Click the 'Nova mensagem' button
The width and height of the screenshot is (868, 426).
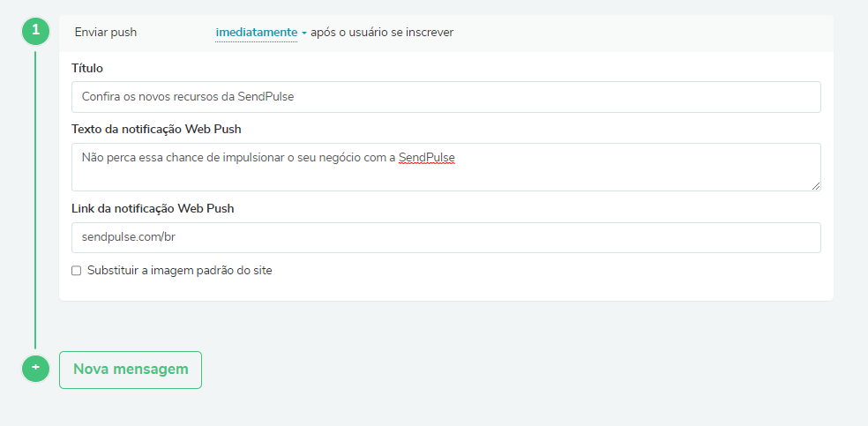click(x=131, y=370)
